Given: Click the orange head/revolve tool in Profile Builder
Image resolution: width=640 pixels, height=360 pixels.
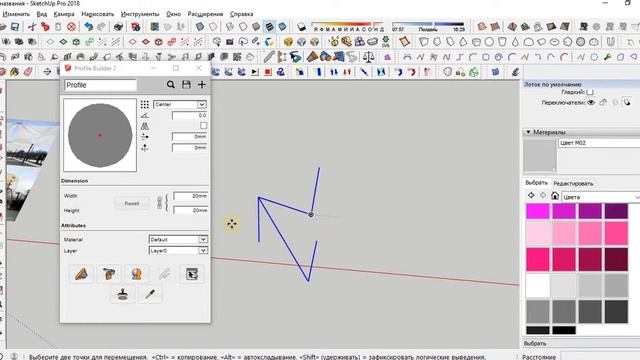Looking at the screenshot, I should (x=137, y=273).
